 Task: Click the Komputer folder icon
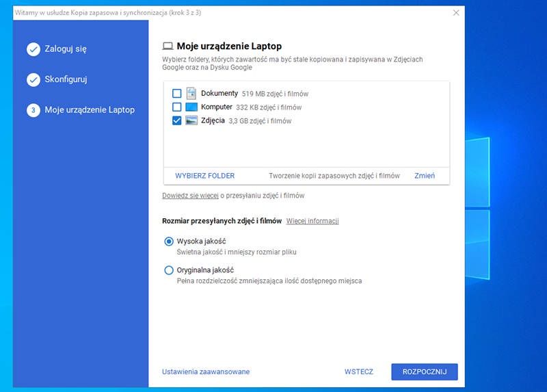point(191,107)
